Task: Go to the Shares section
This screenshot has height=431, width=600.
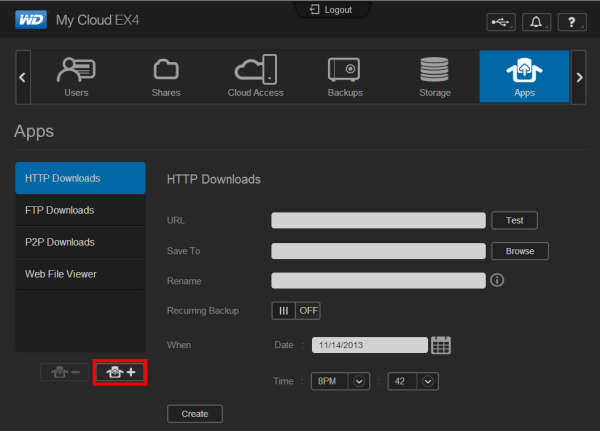Action: pyautogui.click(x=166, y=77)
